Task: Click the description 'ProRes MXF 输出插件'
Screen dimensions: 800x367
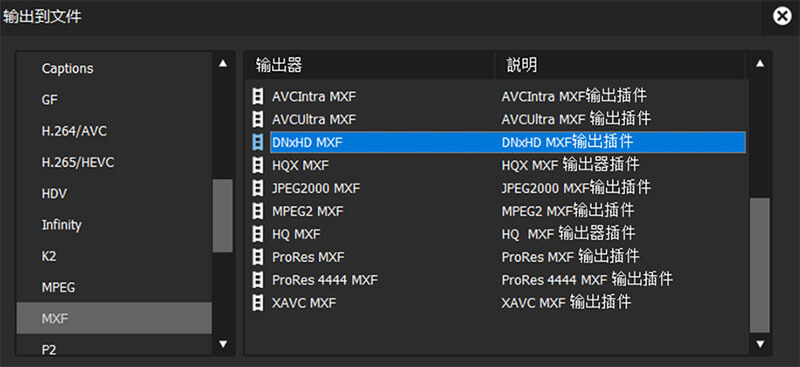Action: [570, 256]
